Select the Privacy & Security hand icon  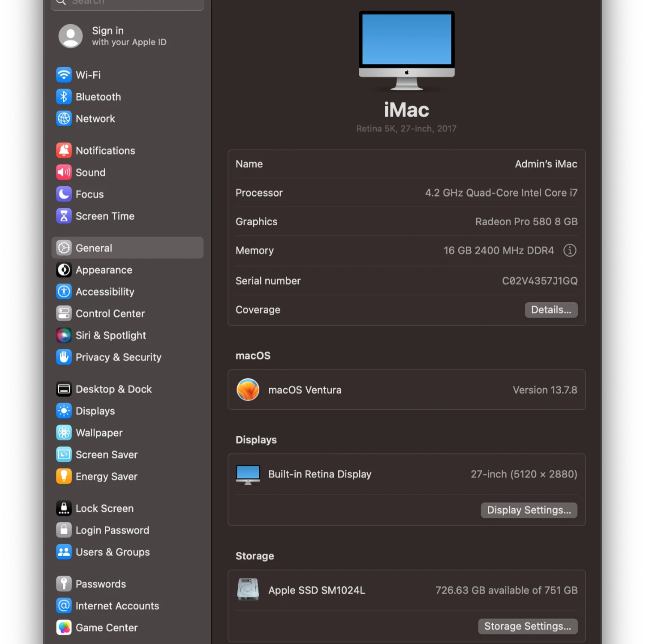[x=64, y=357]
